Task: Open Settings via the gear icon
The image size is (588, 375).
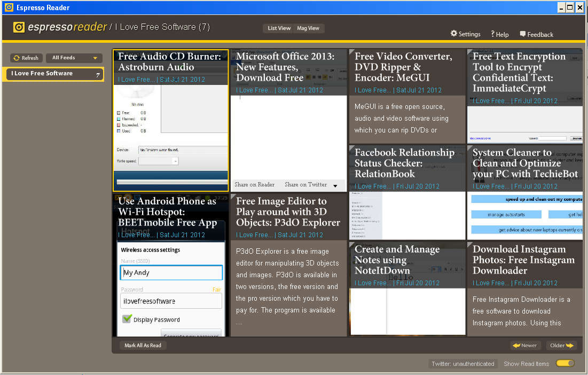Action: (454, 33)
